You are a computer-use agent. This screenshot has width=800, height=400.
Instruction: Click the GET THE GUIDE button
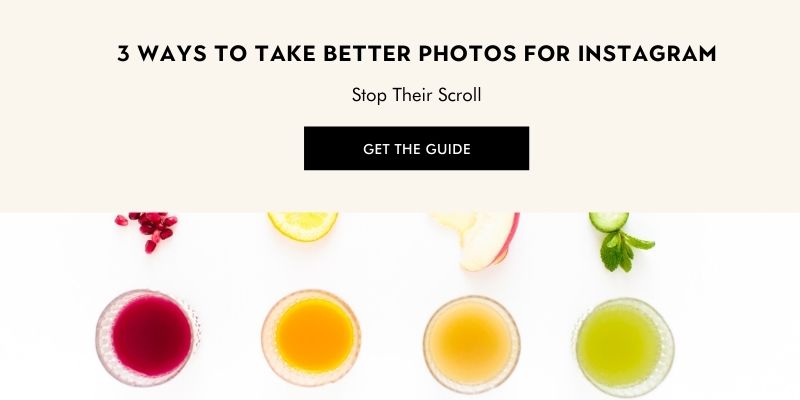[416, 148]
